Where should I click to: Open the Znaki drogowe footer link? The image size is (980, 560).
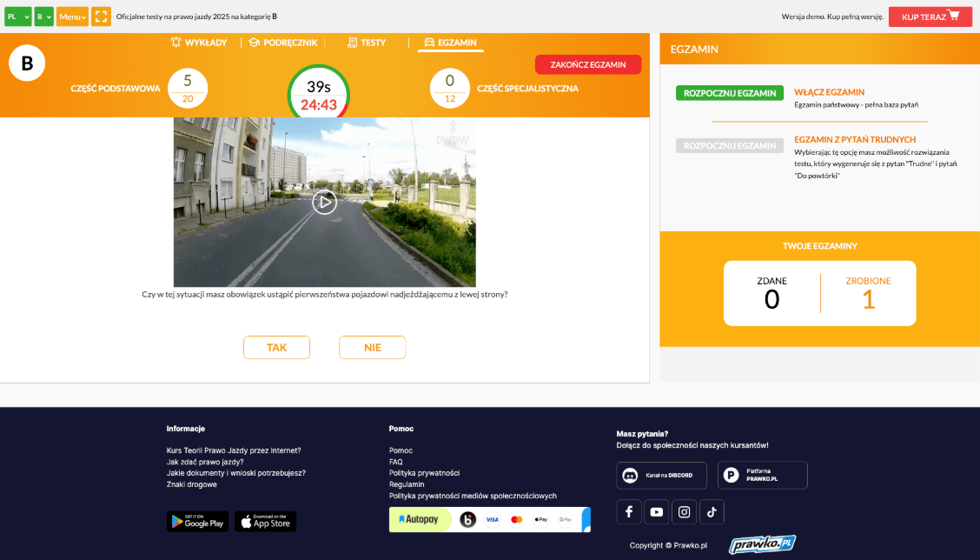[x=192, y=484]
